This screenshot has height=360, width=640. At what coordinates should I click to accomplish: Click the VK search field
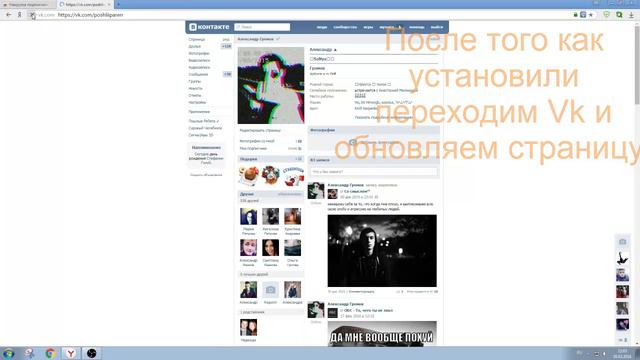(x=262, y=27)
